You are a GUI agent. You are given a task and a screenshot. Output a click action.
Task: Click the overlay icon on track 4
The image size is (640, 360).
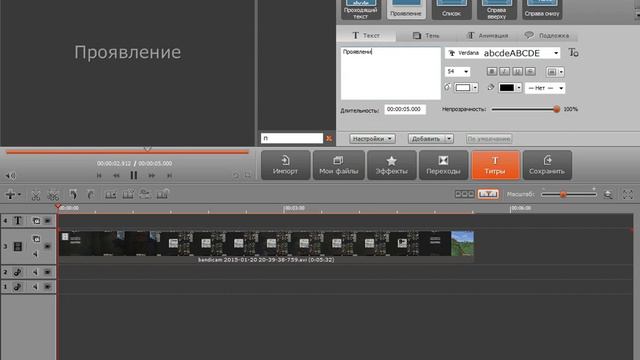tap(36, 221)
